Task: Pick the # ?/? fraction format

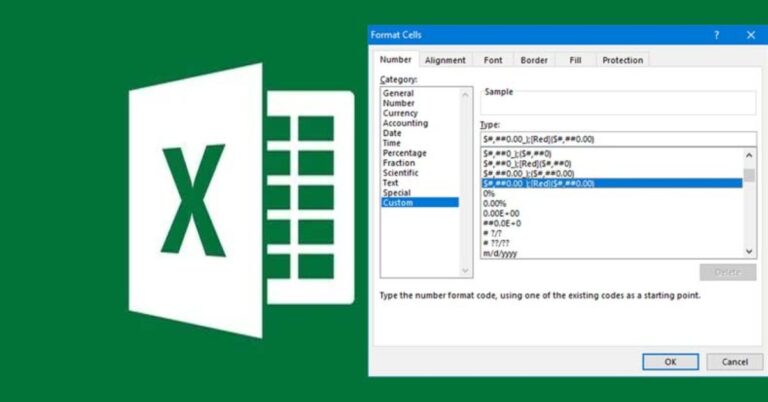Action: point(612,234)
